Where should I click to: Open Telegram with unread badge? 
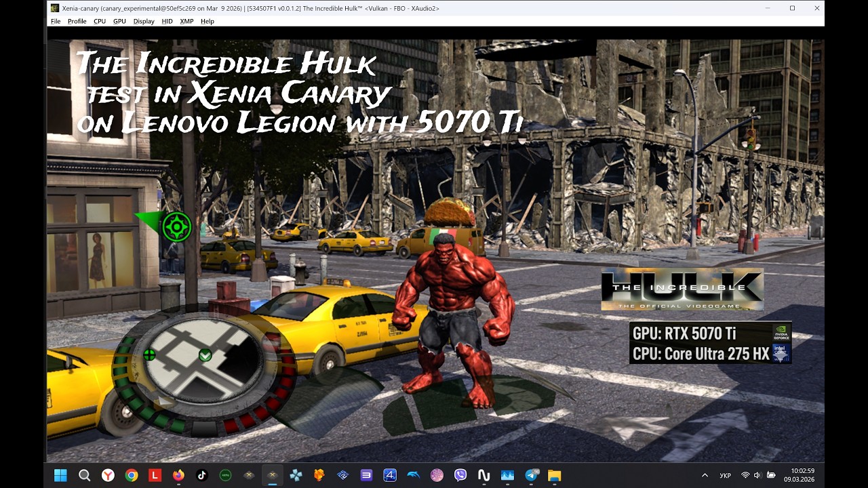pos(532,475)
